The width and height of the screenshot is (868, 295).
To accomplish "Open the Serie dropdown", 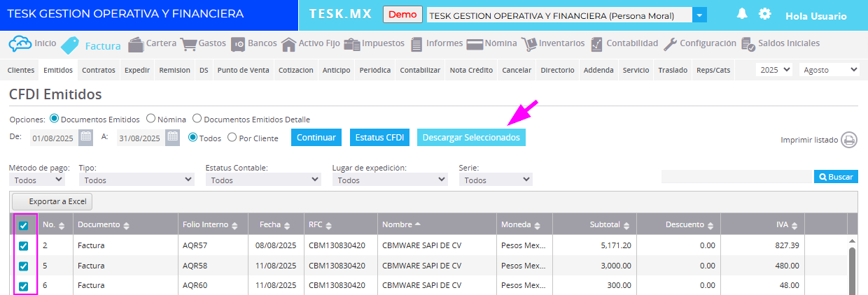I will click(496, 180).
